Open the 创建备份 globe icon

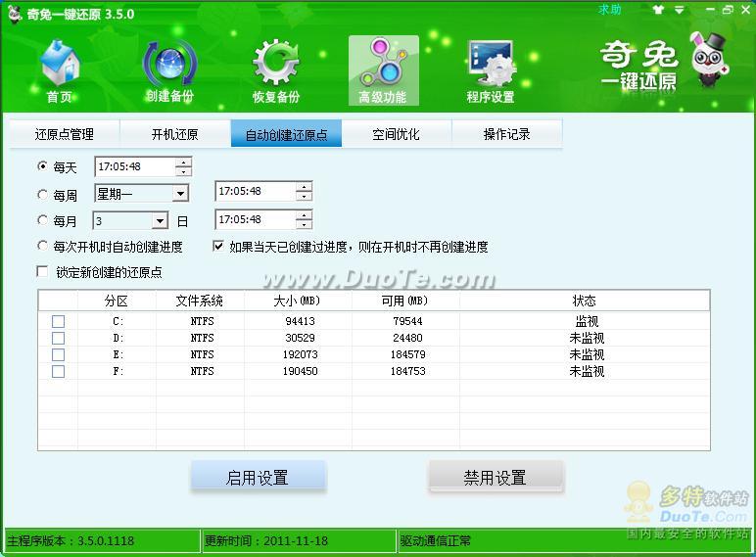(169, 71)
